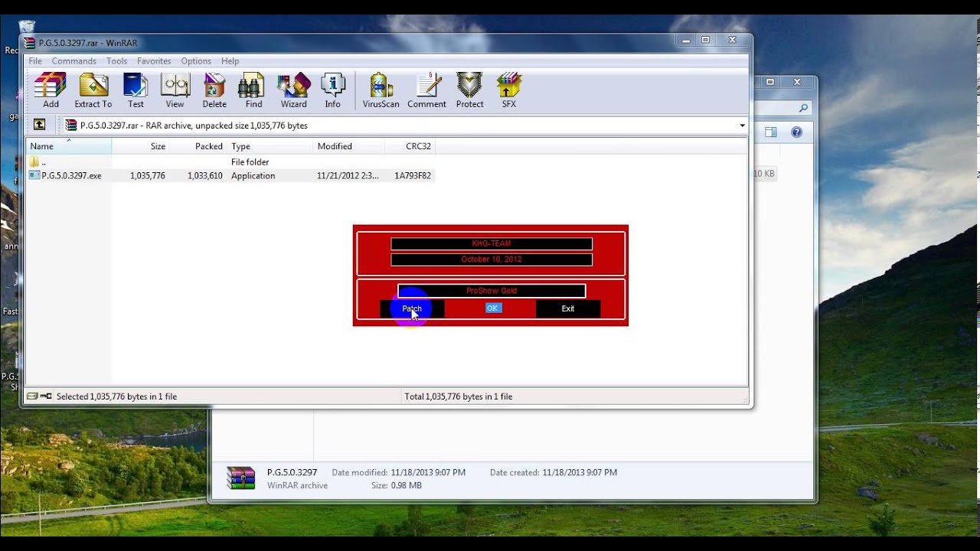
Task: Click the 11/21/2012 modified date cell
Action: (348, 176)
